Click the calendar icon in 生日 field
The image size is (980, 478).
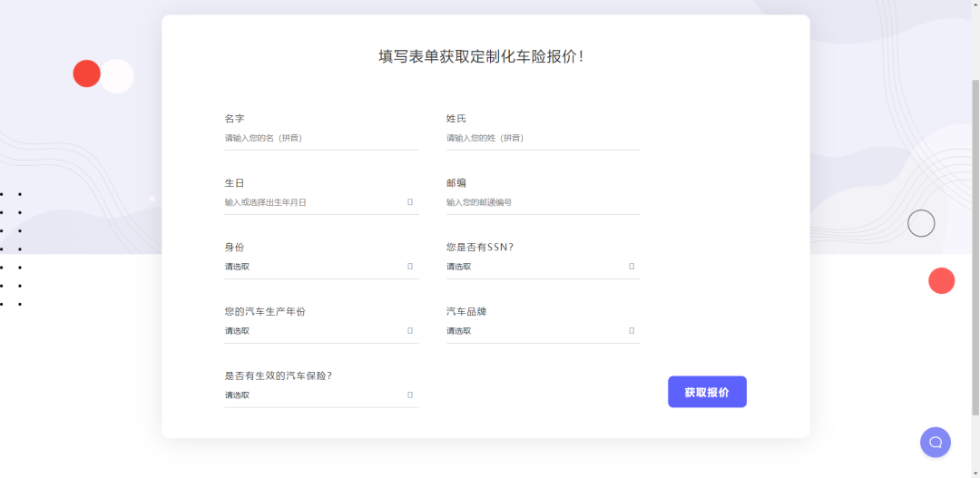[410, 202]
